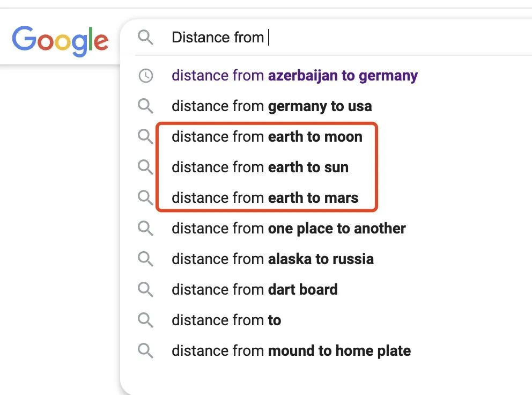
Task: Click magnifier icon beside mound to home plate
Action: click(x=145, y=351)
